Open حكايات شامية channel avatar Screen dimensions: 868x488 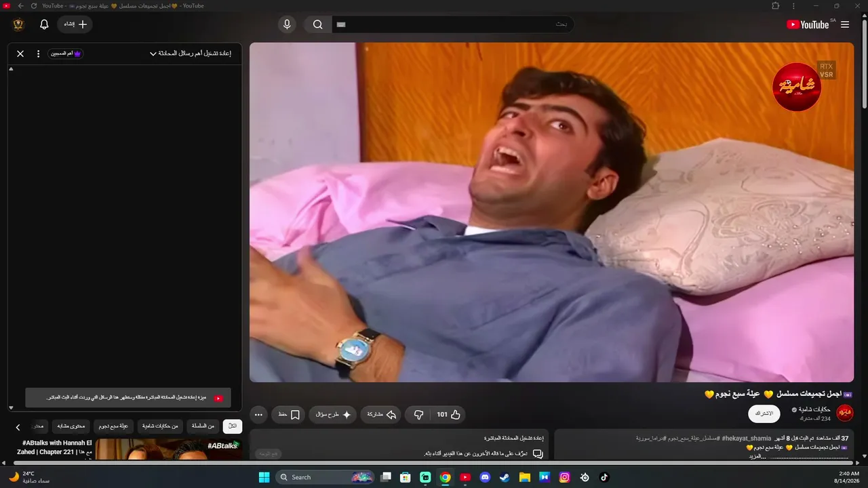845,413
